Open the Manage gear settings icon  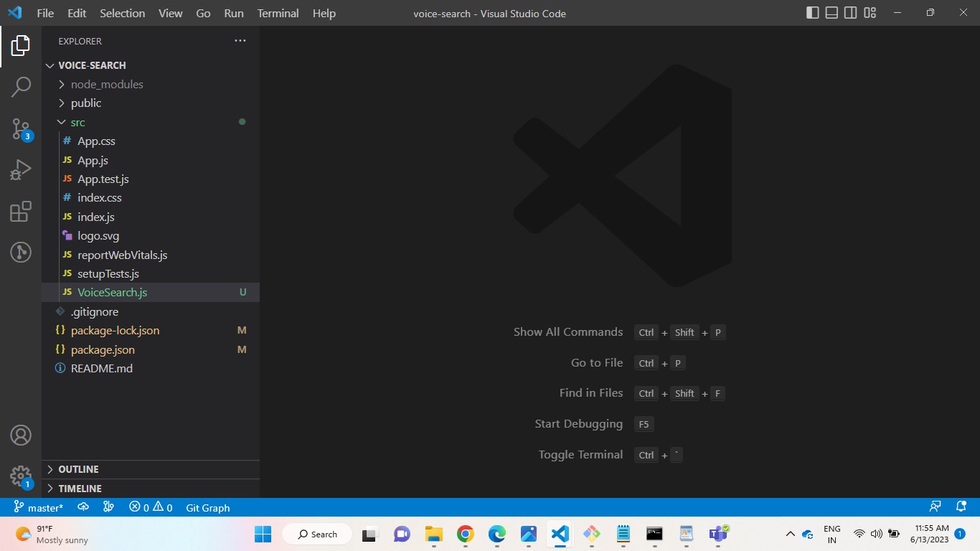point(21,476)
